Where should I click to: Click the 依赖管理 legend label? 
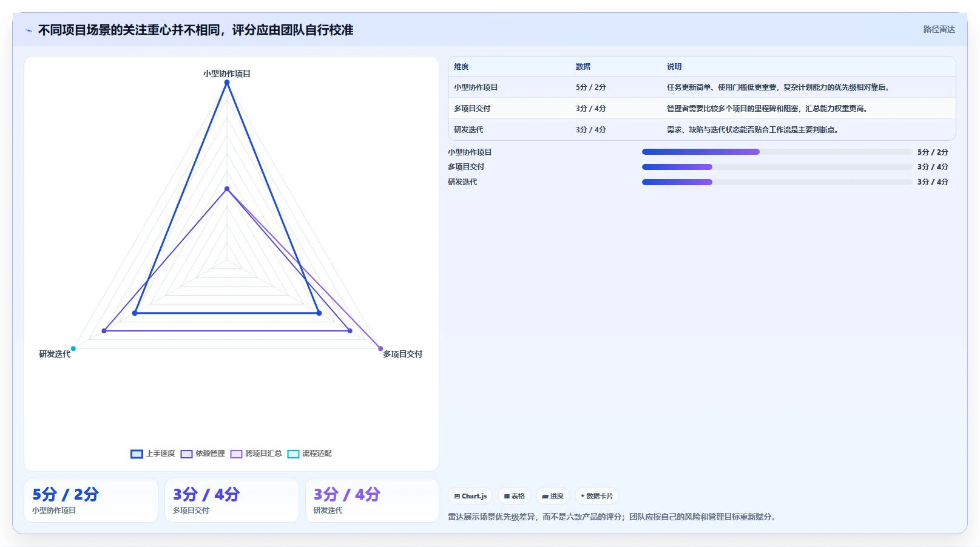pos(210,454)
